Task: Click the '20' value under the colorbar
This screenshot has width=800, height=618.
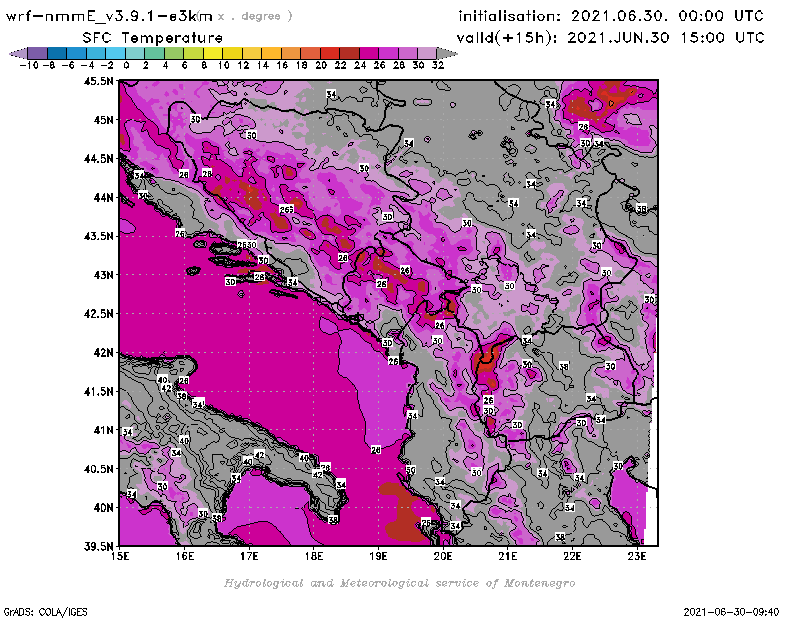Action: (321, 65)
